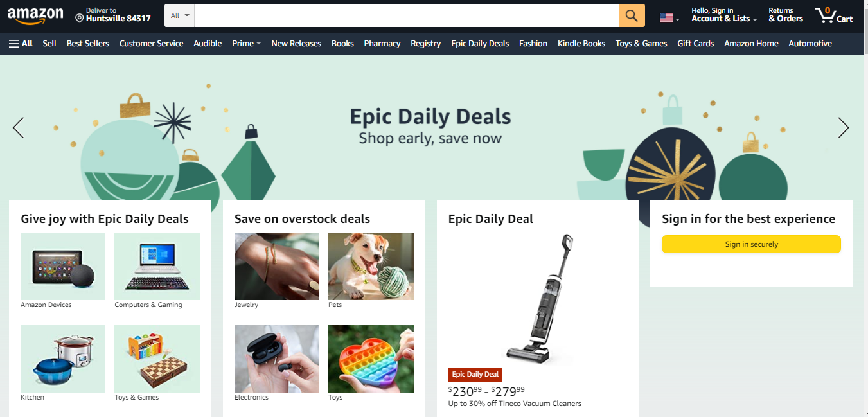Open the Amazon Devices thumbnail
This screenshot has height=417, width=868.
[x=63, y=266]
